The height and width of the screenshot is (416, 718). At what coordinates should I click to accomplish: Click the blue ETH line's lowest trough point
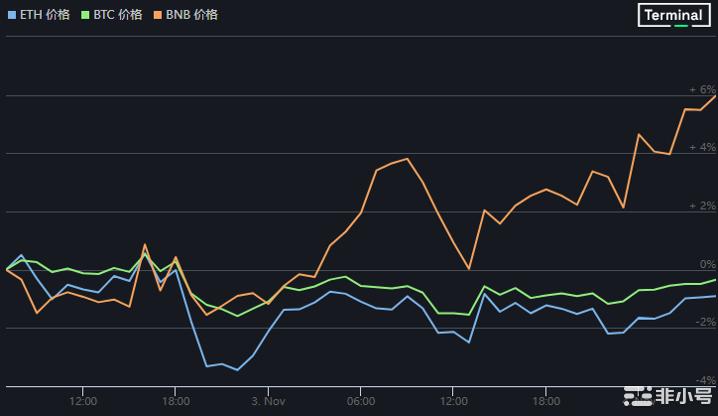tap(237, 370)
